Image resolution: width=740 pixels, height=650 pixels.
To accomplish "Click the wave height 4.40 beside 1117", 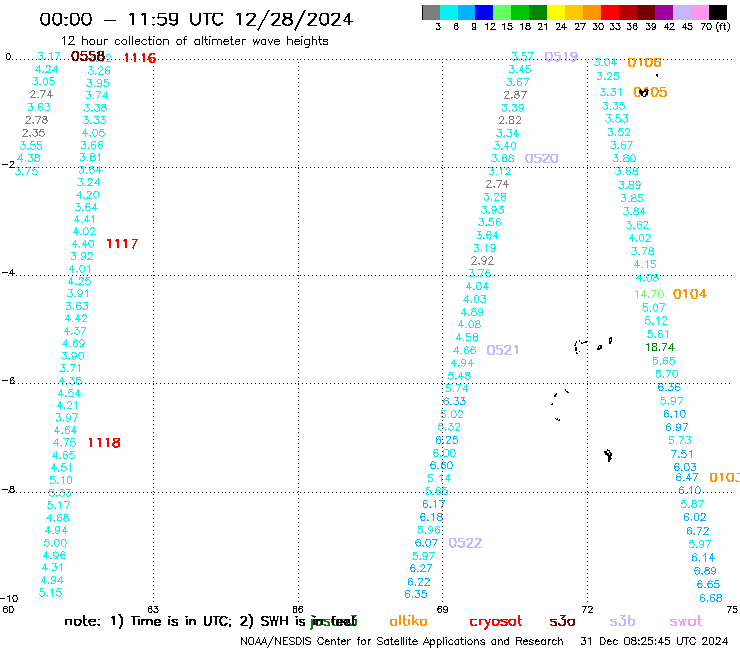I will click(83, 244).
